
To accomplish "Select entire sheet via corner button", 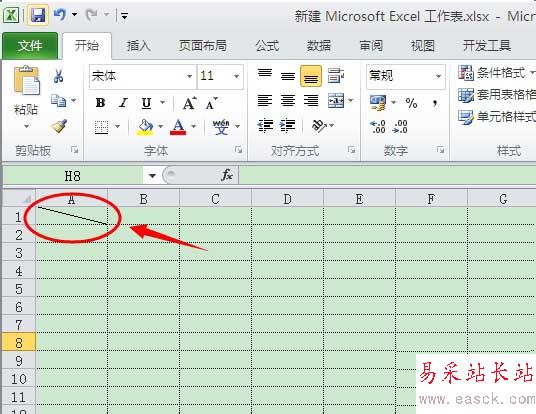I will pyautogui.click(x=19, y=198).
